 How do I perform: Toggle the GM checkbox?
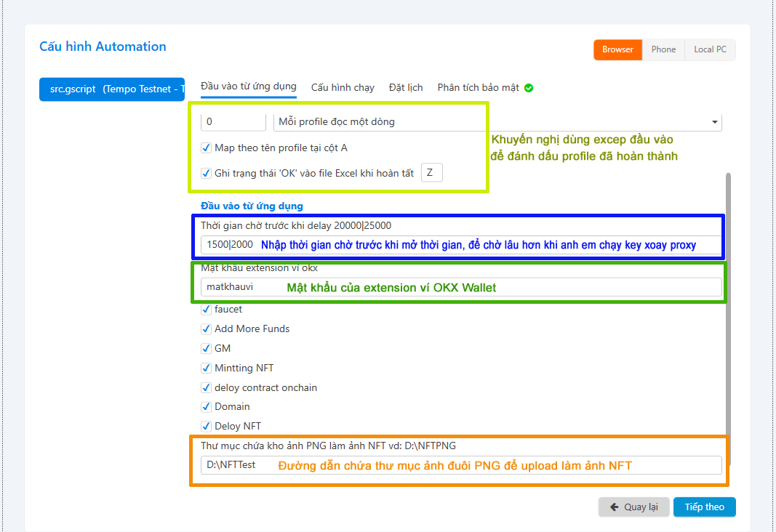pyautogui.click(x=207, y=349)
